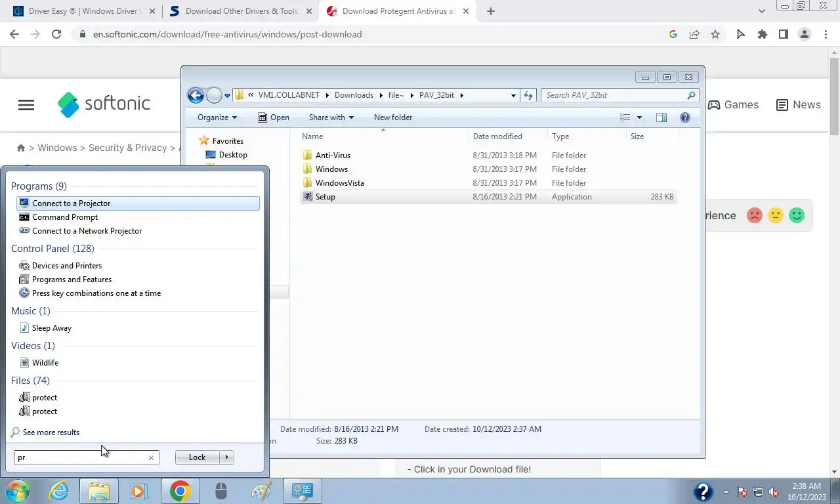
Task: Select Desktop in navigation pane
Action: [233, 155]
